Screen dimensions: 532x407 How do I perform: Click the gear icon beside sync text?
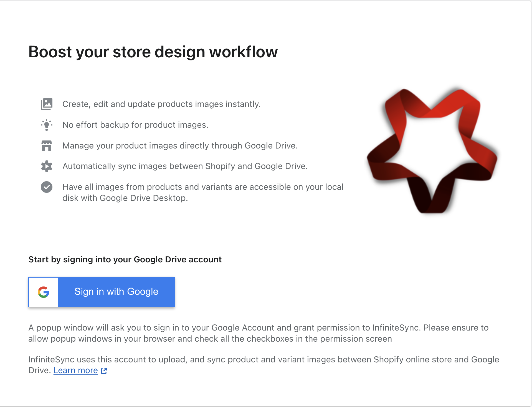(x=46, y=166)
